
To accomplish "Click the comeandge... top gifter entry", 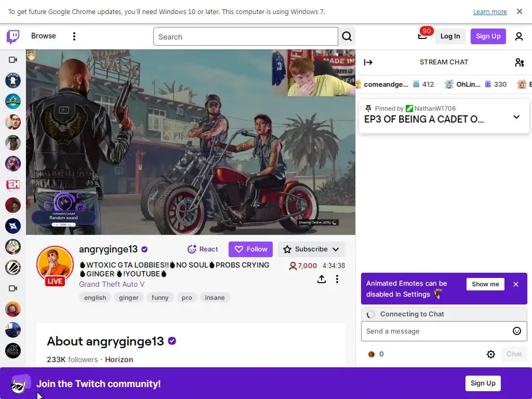I will coord(395,84).
